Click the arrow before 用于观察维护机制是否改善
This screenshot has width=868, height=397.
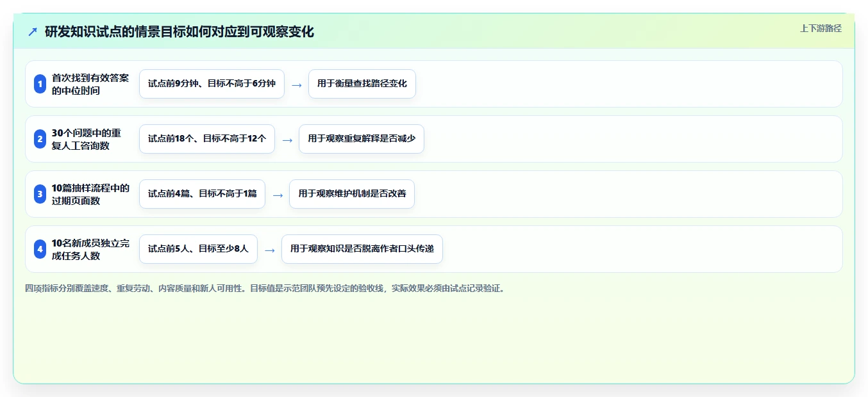coord(278,195)
